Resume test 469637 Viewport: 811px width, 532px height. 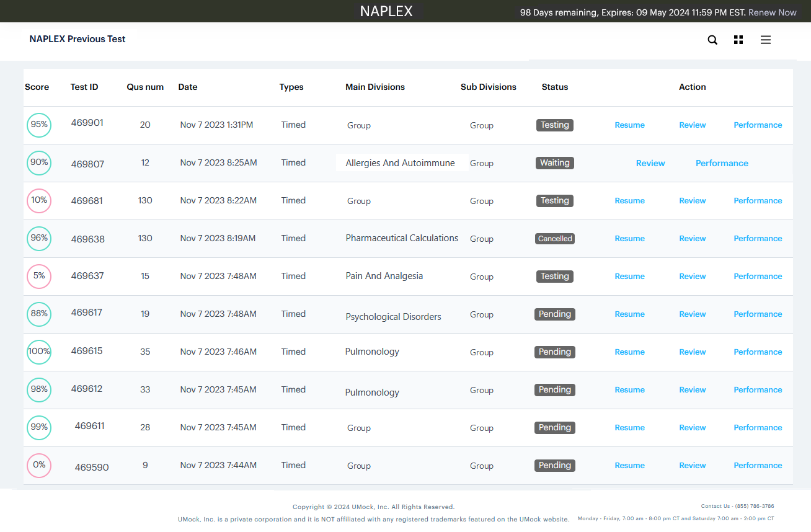tap(630, 277)
